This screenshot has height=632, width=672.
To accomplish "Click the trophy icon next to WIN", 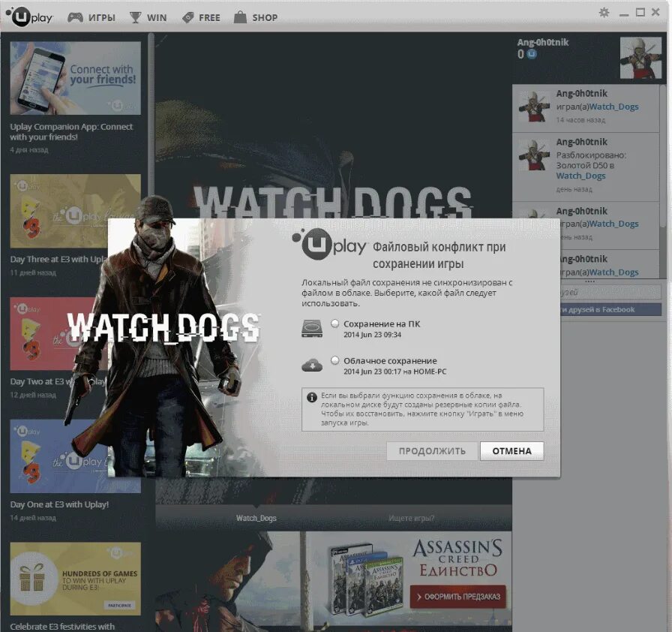I will click(135, 17).
